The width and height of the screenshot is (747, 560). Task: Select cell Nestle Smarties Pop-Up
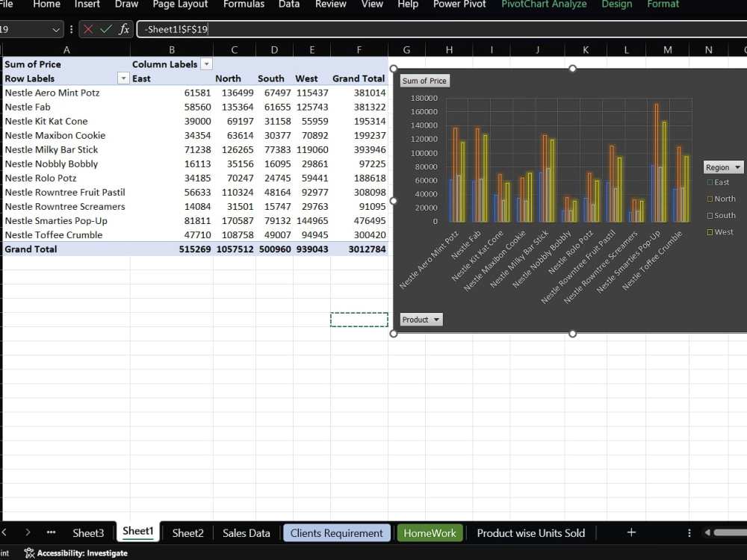(66, 220)
